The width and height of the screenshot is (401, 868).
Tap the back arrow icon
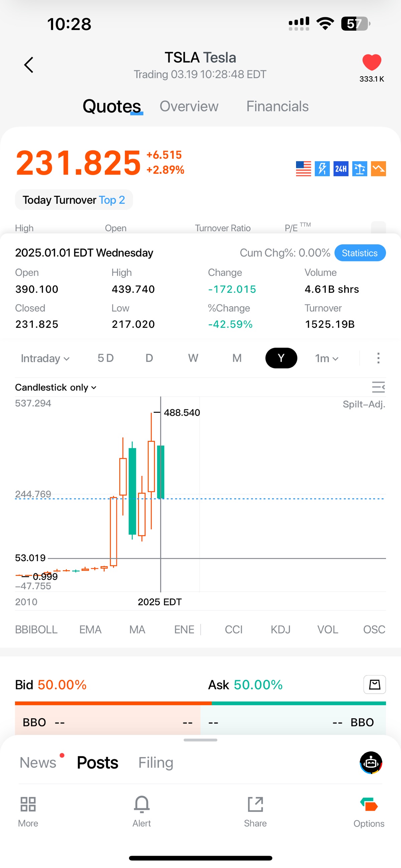(29, 65)
